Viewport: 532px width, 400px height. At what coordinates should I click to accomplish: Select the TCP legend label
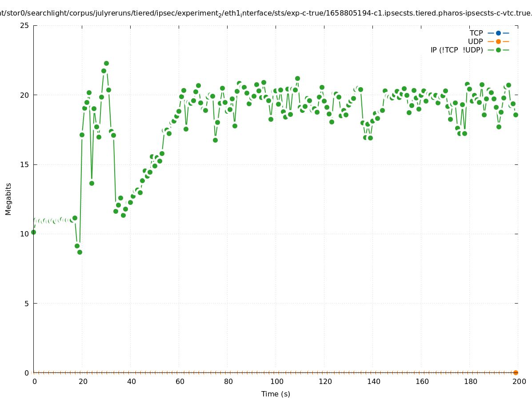click(x=476, y=33)
